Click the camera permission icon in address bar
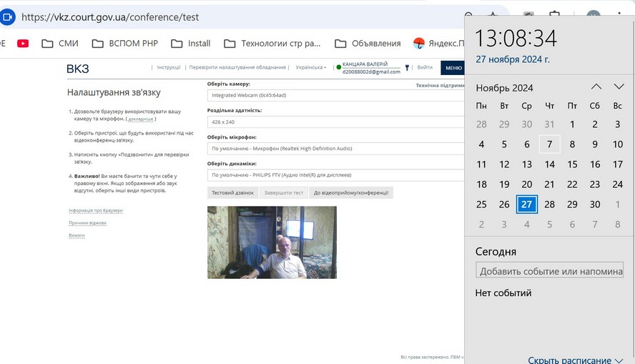Viewport: 635px width, 364px height. (7, 17)
